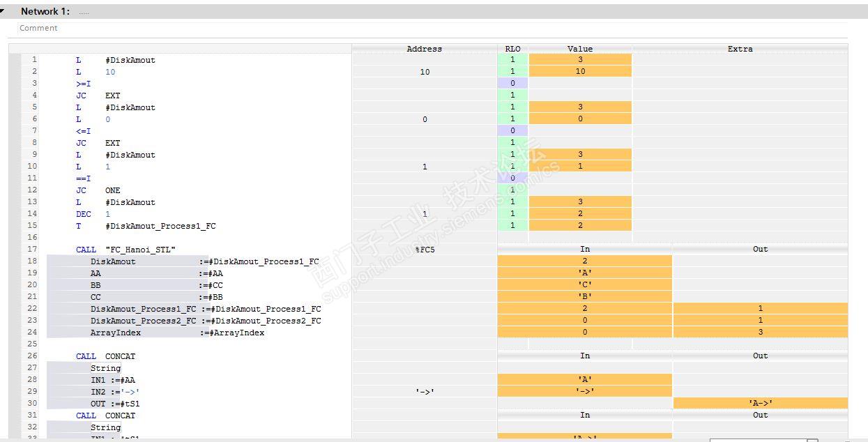Image resolution: width=868 pixels, height=442 pixels.
Task: Select the %FC5 address cell
Action: pyautogui.click(x=425, y=250)
